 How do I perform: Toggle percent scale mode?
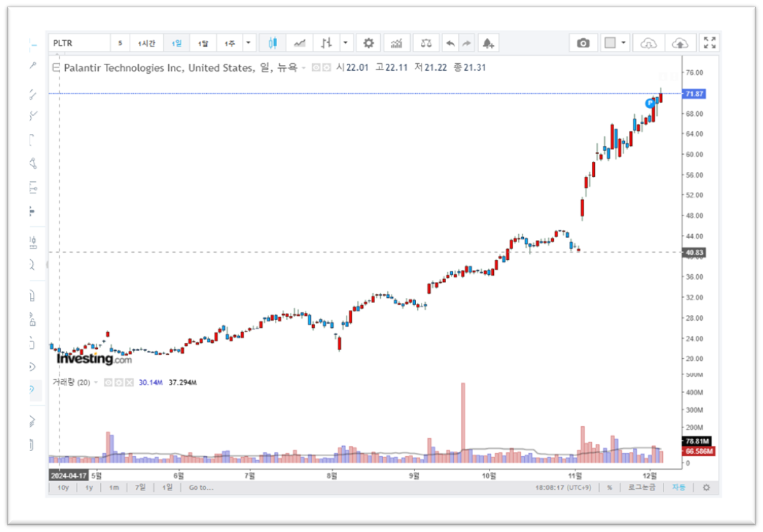click(x=609, y=487)
